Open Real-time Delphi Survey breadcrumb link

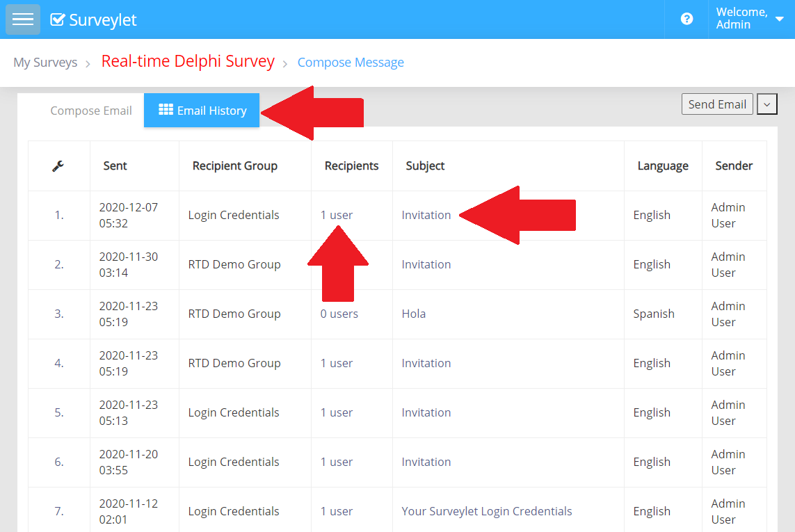[x=188, y=61]
